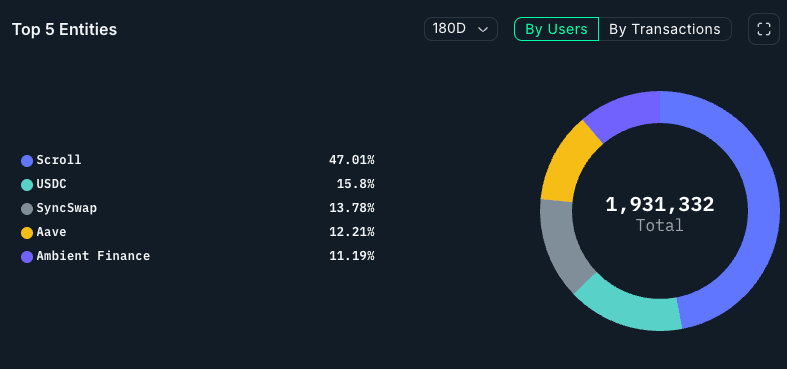Click the Top 5 Entities heading
787x369 pixels.
[64, 30]
